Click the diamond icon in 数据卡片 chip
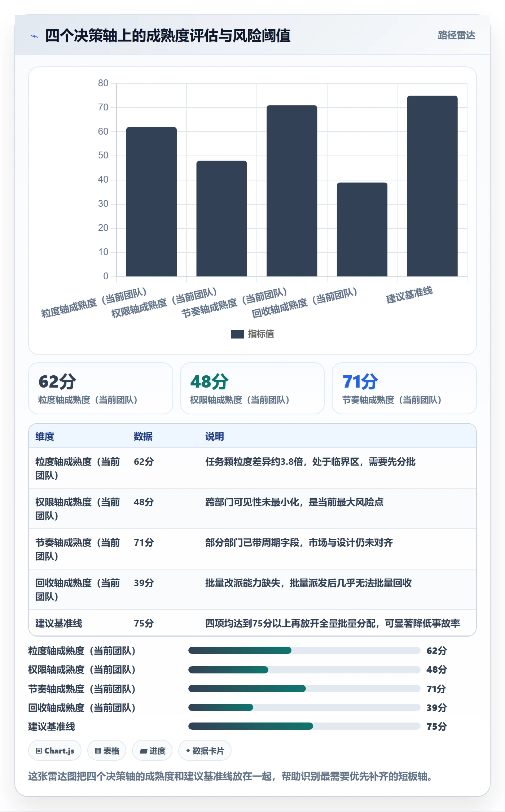 188,751
